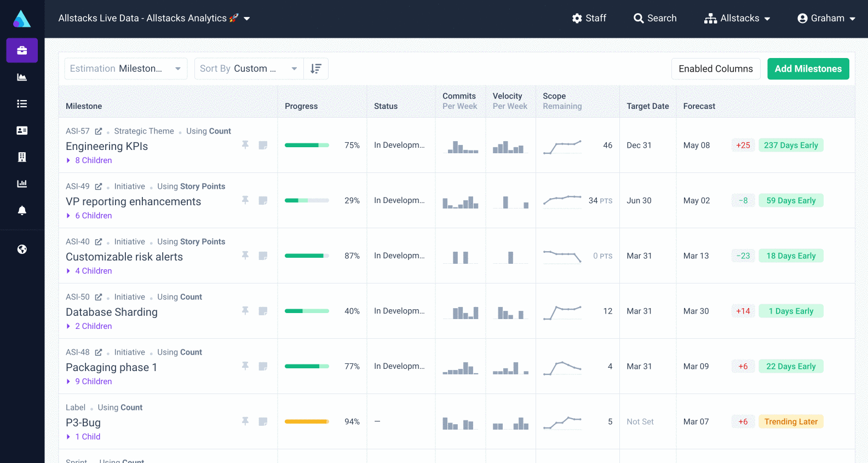The image size is (868, 463).
Task: Click the 237 Days Early forecast badge
Action: click(x=791, y=145)
